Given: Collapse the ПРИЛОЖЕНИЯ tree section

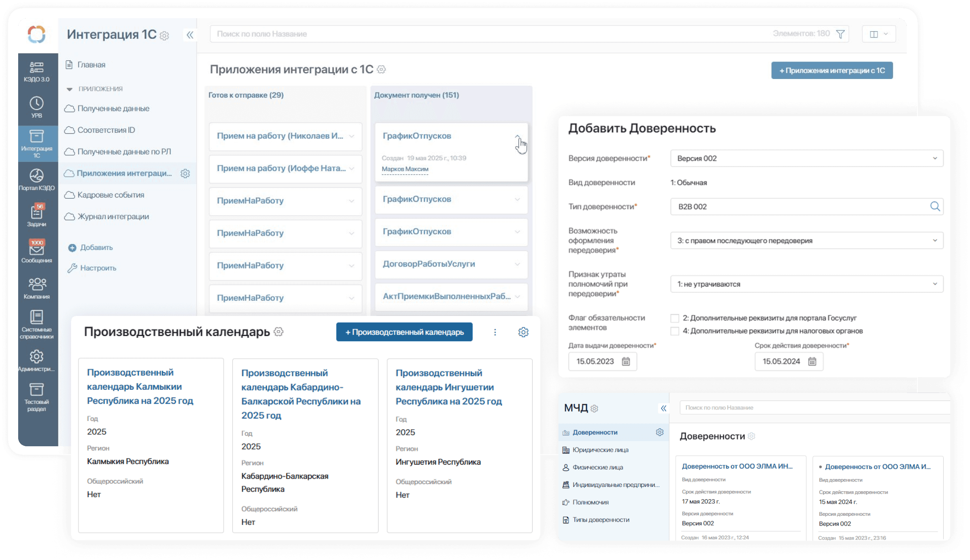Looking at the screenshot, I should [70, 89].
